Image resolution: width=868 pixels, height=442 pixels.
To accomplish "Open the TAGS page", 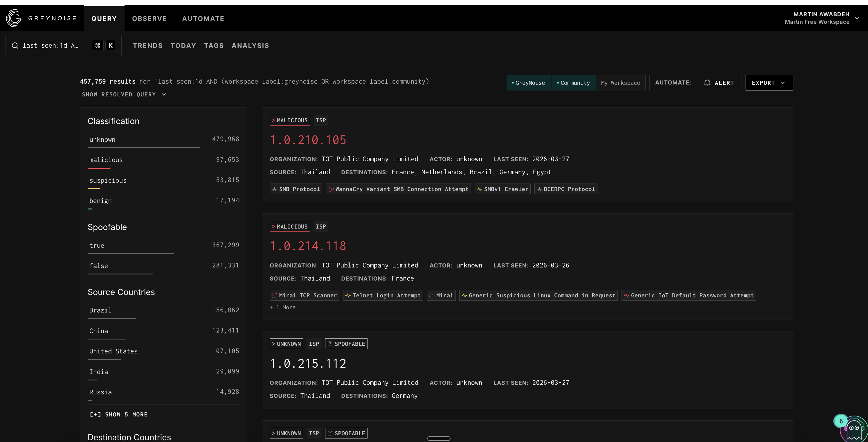I will pyautogui.click(x=214, y=46).
